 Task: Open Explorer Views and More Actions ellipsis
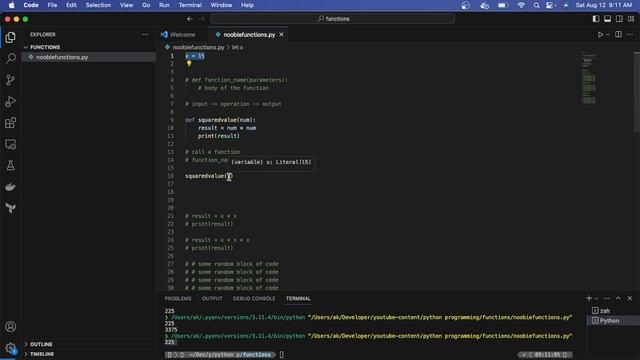tap(145, 35)
